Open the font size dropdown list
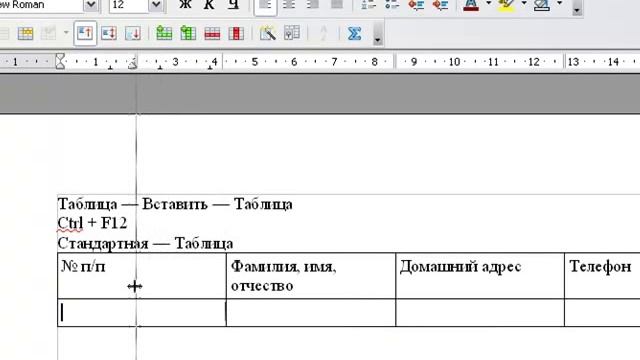 tap(156, 5)
